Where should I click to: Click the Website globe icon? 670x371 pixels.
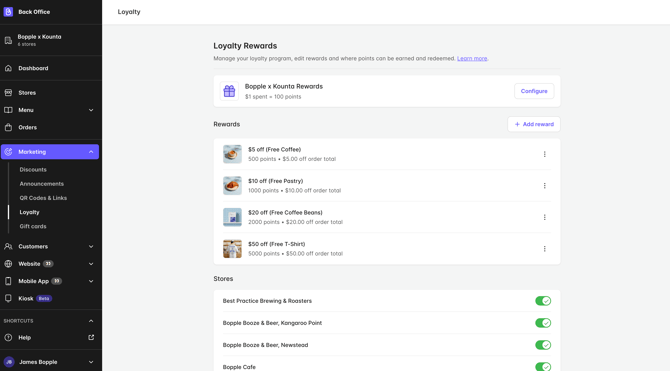click(8, 264)
